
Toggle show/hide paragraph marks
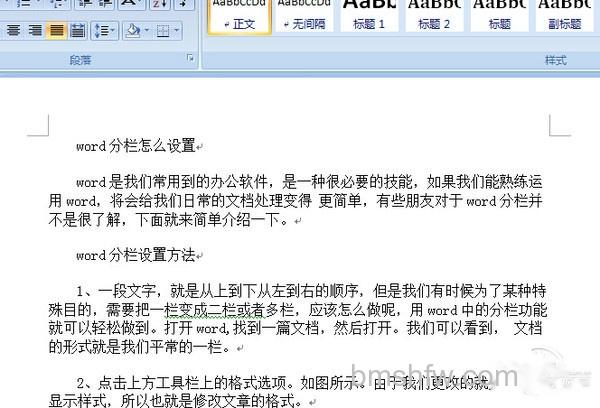184,3
